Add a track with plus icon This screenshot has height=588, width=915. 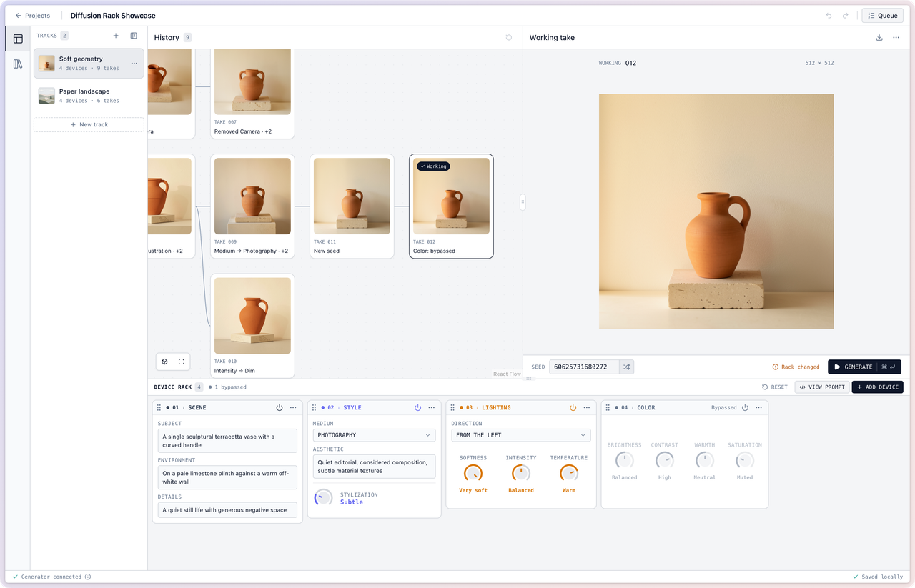click(116, 36)
